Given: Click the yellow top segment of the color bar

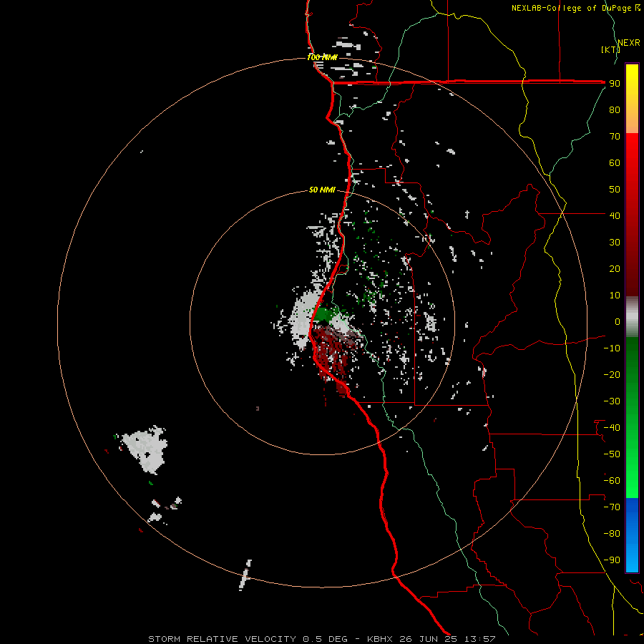Looking at the screenshot, I should coord(632,99).
